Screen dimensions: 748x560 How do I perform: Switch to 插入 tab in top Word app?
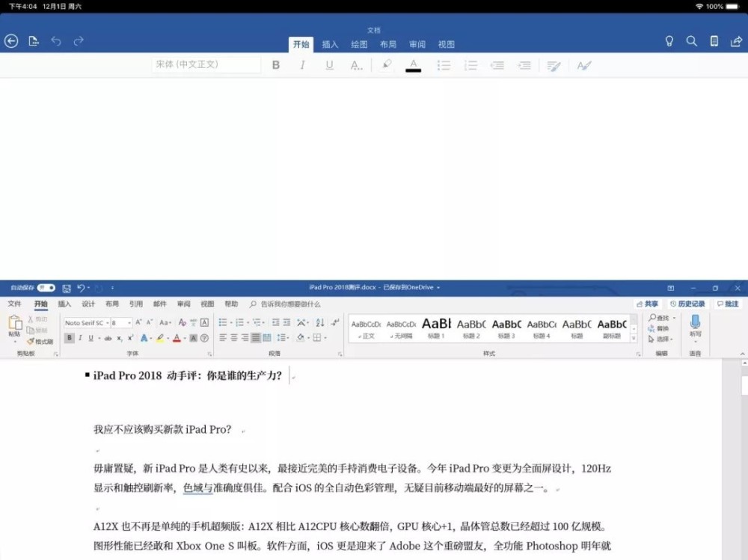tap(330, 44)
